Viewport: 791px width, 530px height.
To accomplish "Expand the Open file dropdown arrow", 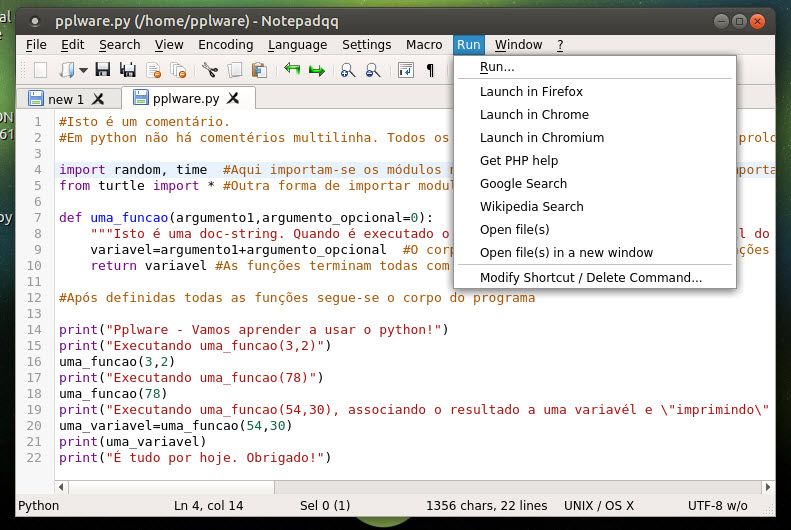I will click(83, 70).
